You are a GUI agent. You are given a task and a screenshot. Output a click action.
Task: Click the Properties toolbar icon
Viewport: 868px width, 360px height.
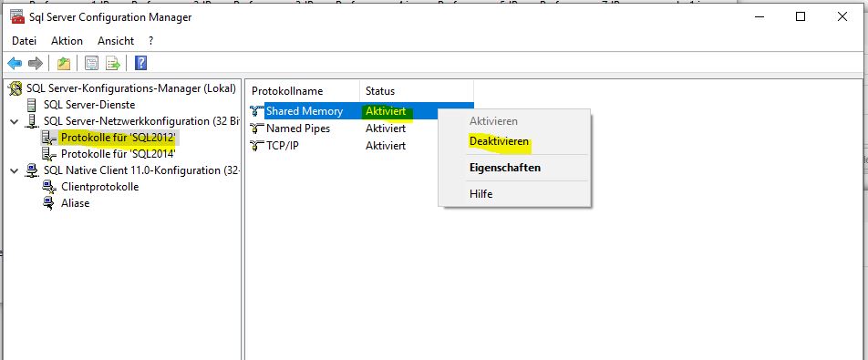[91, 63]
